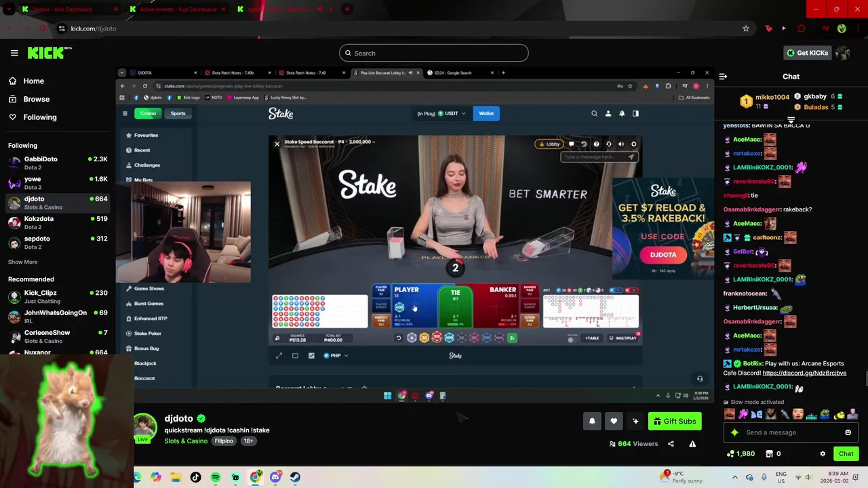Open the djdoto streamer avatar
This screenshot has width=868, height=488.
tap(146, 426)
